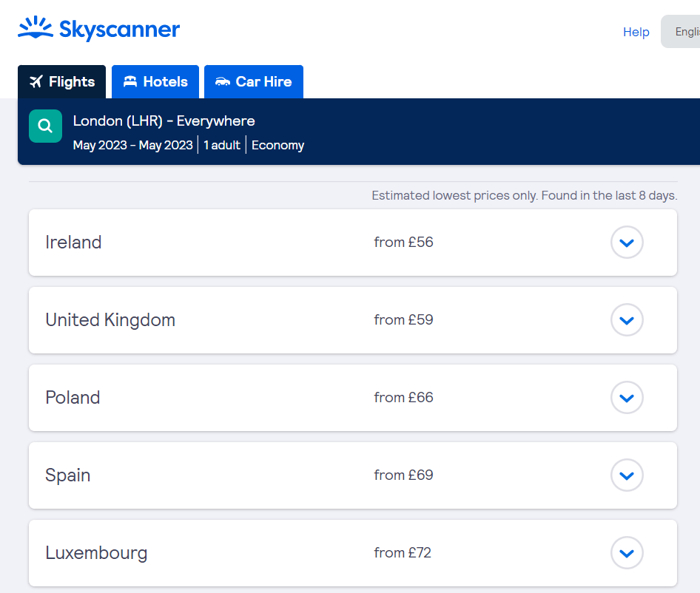The image size is (700, 593).
Task: Switch to the Car Hire tab
Action: point(254,81)
